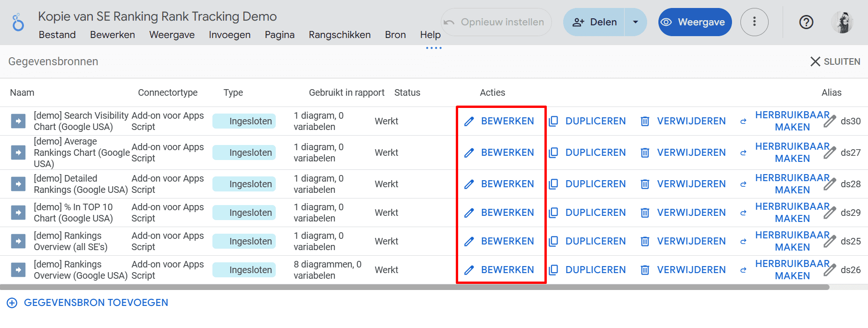Screen dimensions: 868x328
Task: Edit alias ds28 pencil icon
Action: pos(830,184)
